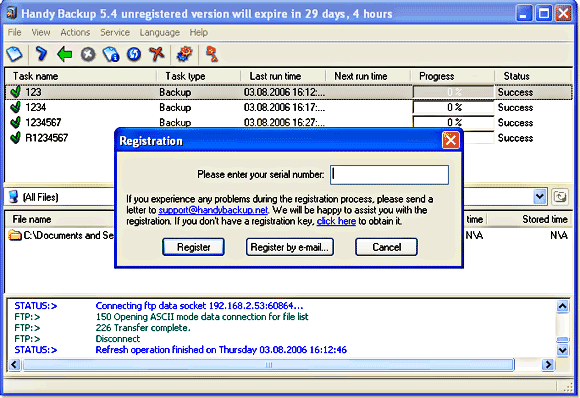Image resolution: width=580 pixels, height=398 pixels.
Task: Click the support@handybackup.net link
Action: tap(213, 210)
